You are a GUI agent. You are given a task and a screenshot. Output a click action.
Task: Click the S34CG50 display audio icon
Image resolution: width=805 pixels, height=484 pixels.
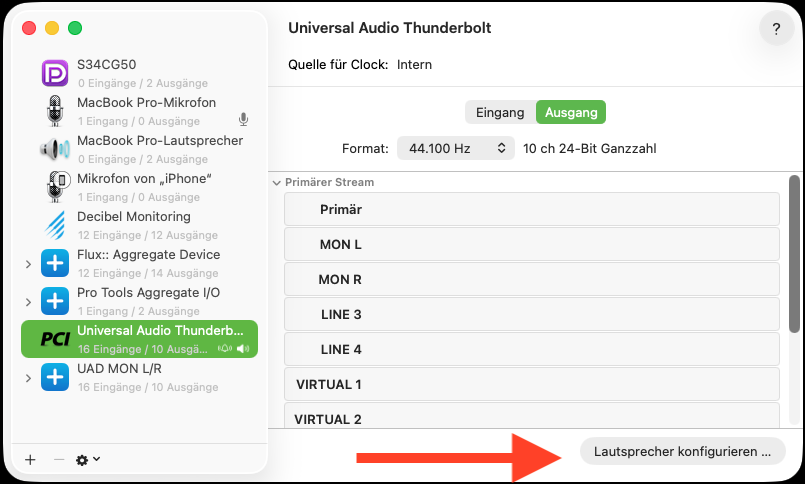tap(54, 73)
